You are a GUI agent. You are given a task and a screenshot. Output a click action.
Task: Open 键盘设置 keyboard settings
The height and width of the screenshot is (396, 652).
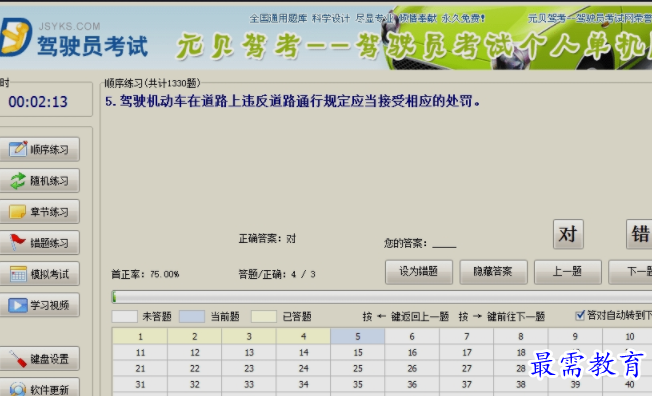click(x=40, y=359)
